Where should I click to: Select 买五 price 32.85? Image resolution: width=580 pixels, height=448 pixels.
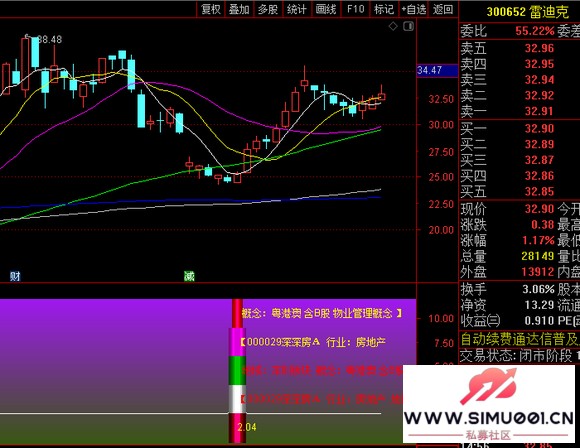click(539, 191)
